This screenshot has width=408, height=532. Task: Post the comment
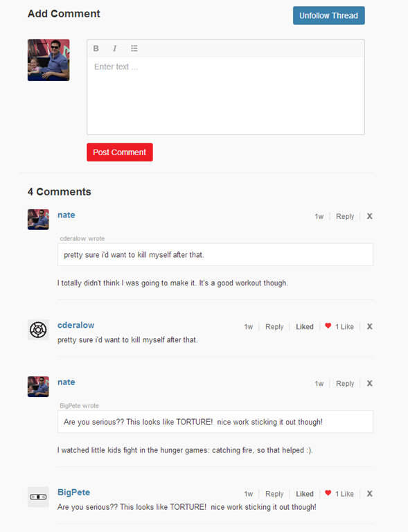(x=120, y=152)
